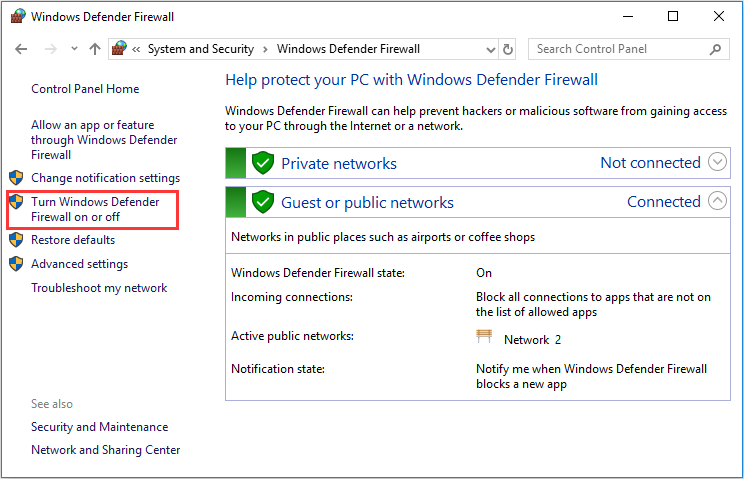Image resolution: width=744 pixels, height=479 pixels.
Task: Open Security and Maintenance
Action: (99, 427)
